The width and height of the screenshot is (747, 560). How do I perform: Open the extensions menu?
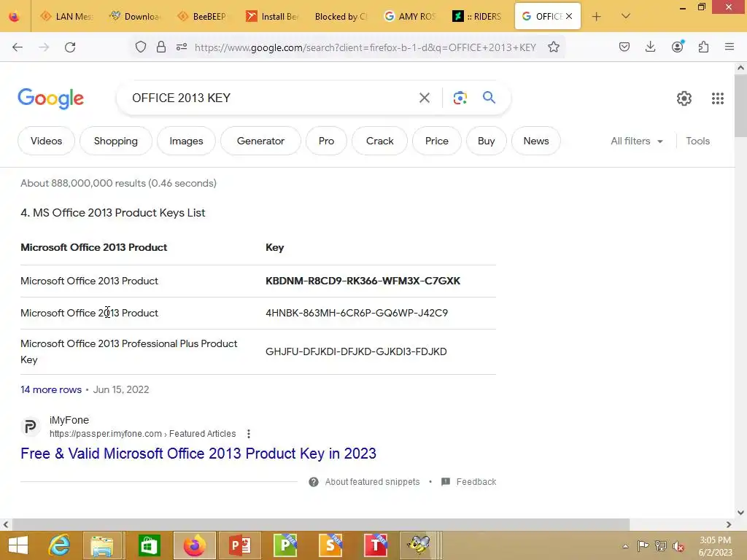[x=703, y=47]
